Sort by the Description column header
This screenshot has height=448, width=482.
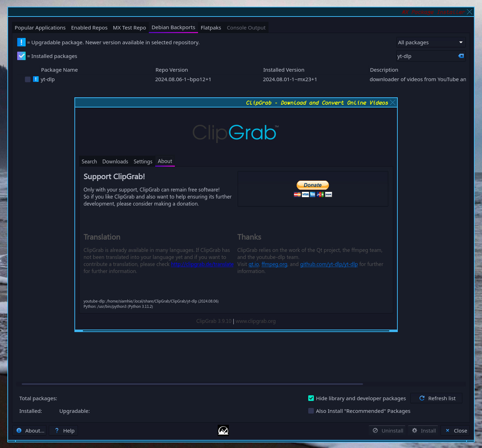click(x=384, y=70)
